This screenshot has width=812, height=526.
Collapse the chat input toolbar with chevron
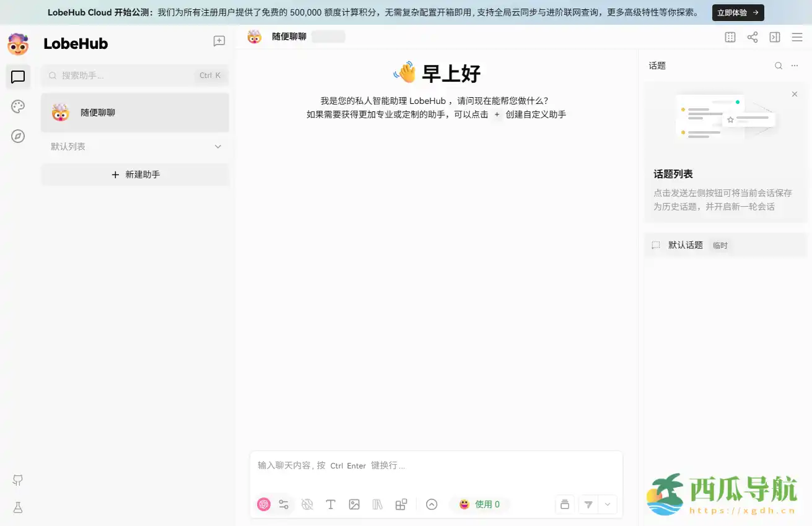[x=431, y=504]
